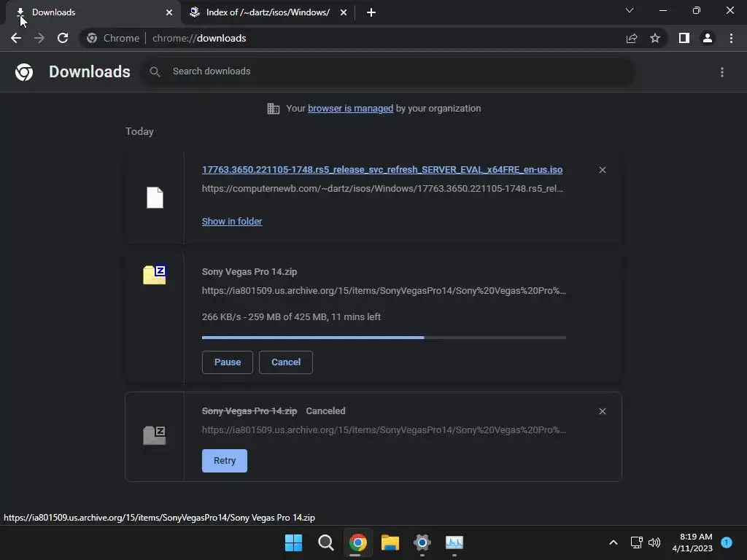Click the volume speaker tray icon
Viewport: 747px width, 560px height.
coord(654,542)
